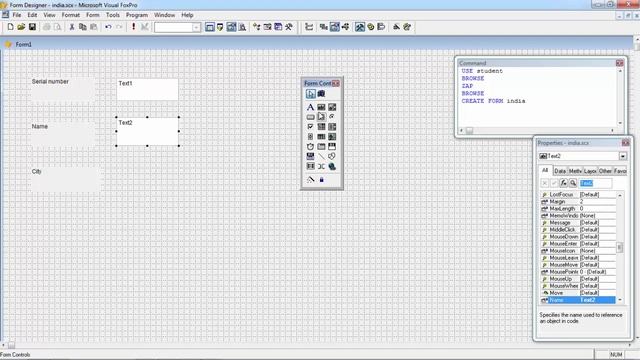Select the Image control tool
640x360 pixels.
(332, 136)
